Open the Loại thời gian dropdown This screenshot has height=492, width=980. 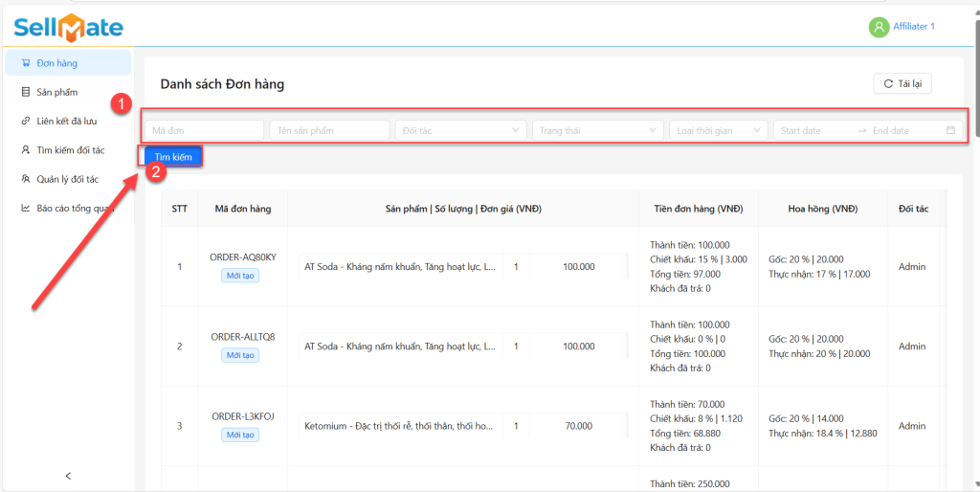pos(718,130)
